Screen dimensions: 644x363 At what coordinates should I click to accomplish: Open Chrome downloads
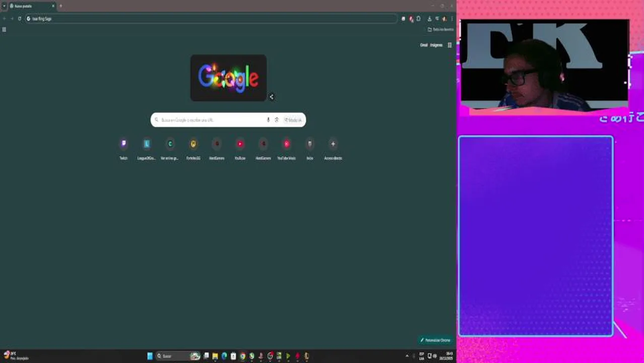click(x=429, y=19)
